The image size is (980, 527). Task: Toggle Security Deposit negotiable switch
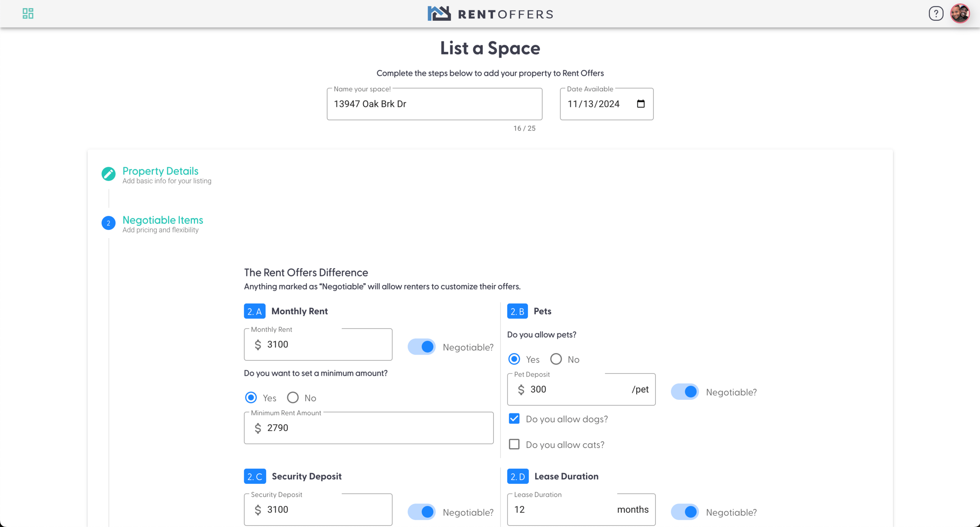pos(422,512)
